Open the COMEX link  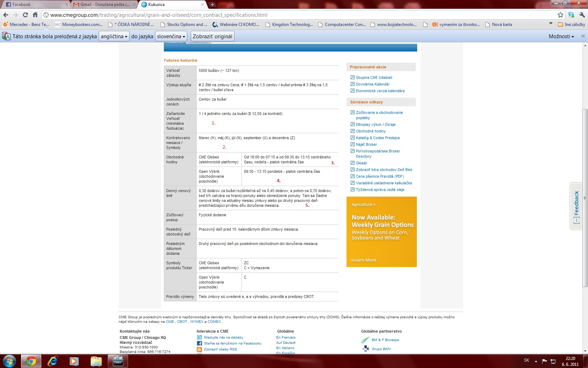(x=214, y=322)
